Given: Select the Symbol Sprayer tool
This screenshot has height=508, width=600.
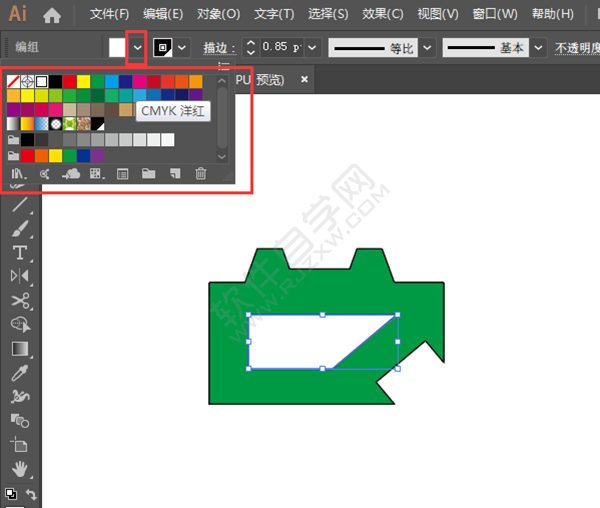Looking at the screenshot, I should (x=20, y=397).
